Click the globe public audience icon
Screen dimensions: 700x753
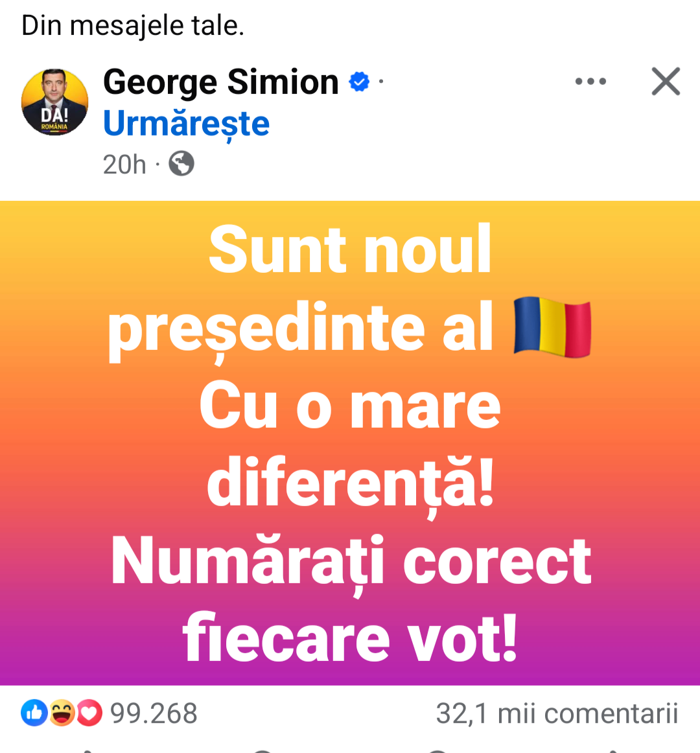tap(181, 164)
